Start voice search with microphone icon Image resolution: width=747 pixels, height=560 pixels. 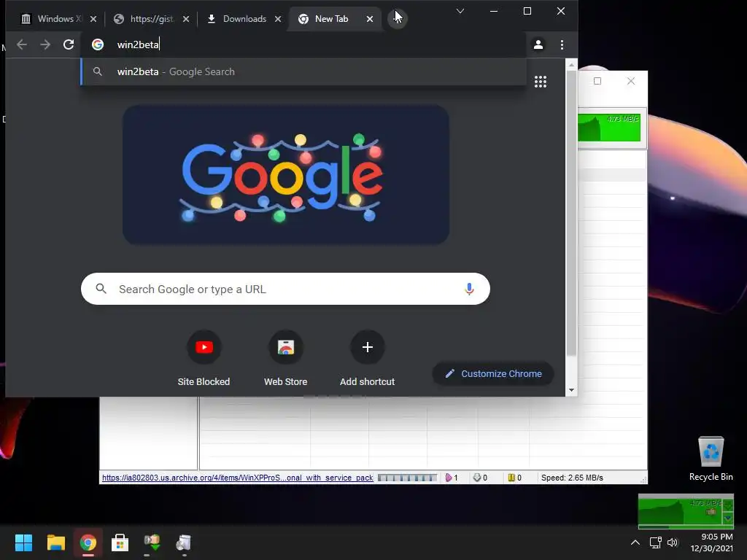[469, 289]
